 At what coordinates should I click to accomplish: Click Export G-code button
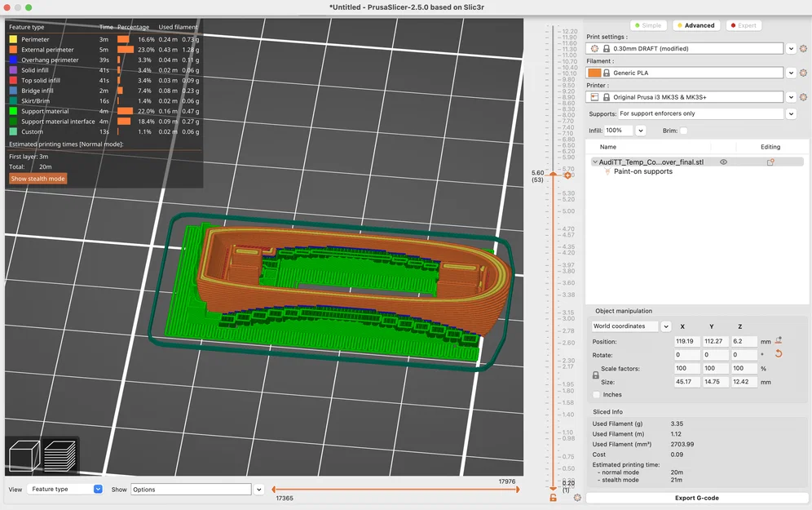(696, 498)
